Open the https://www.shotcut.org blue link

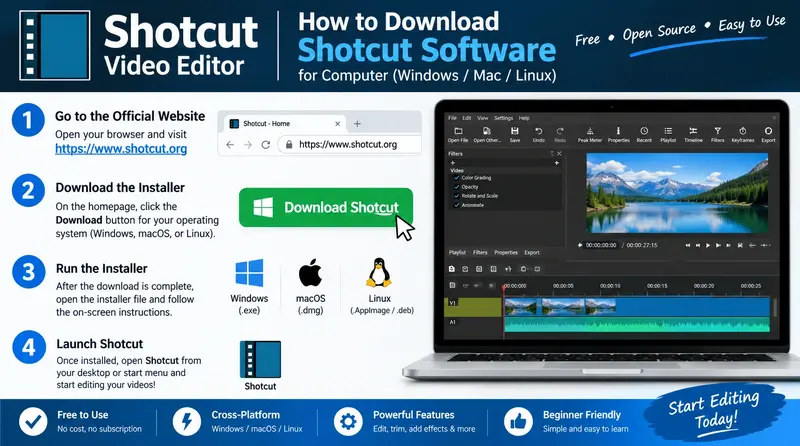coord(121,148)
